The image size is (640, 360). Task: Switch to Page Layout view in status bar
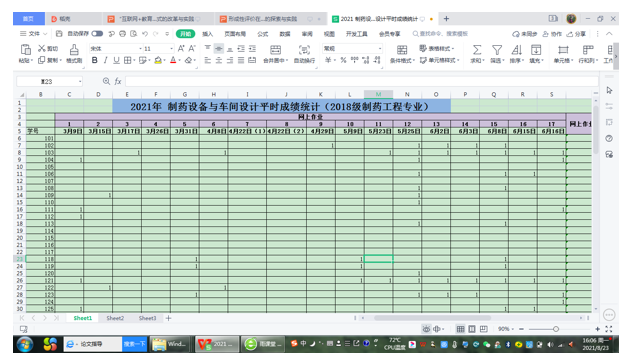pyautogui.click(x=472, y=329)
